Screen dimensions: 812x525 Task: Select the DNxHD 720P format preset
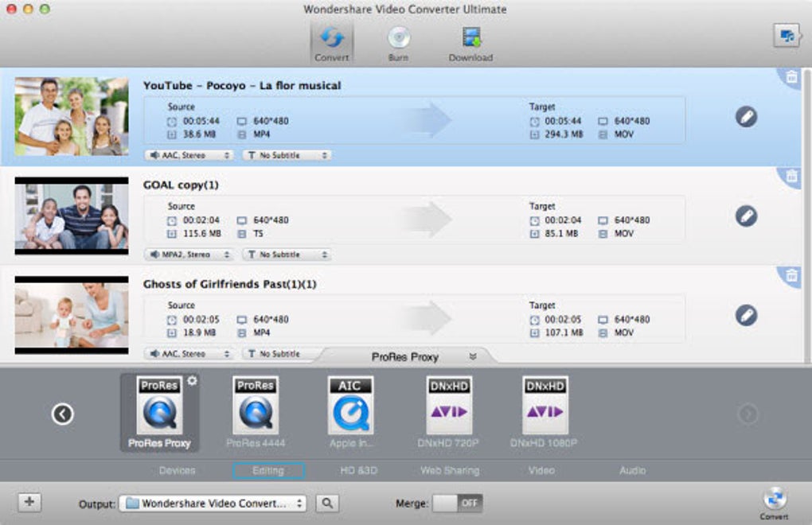(x=448, y=412)
